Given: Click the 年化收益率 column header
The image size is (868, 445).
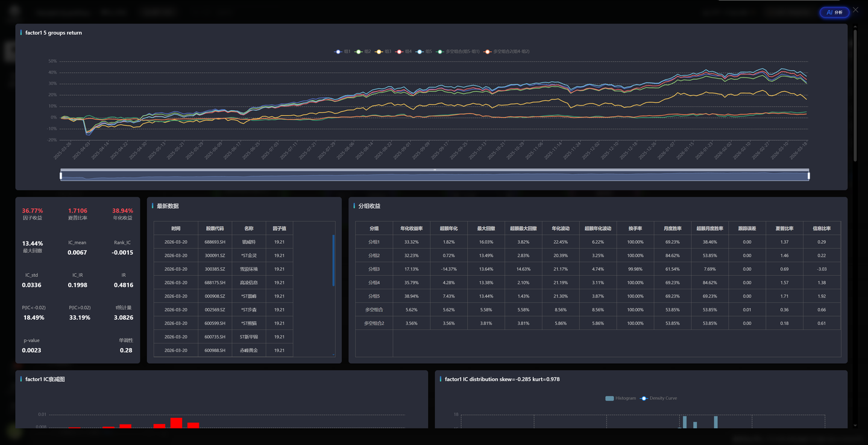Looking at the screenshot, I should (x=411, y=229).
